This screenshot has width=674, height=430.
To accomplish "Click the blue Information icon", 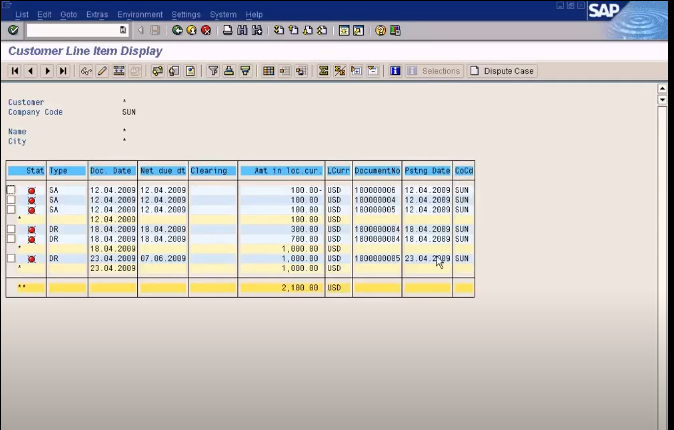I will (395, 71).
